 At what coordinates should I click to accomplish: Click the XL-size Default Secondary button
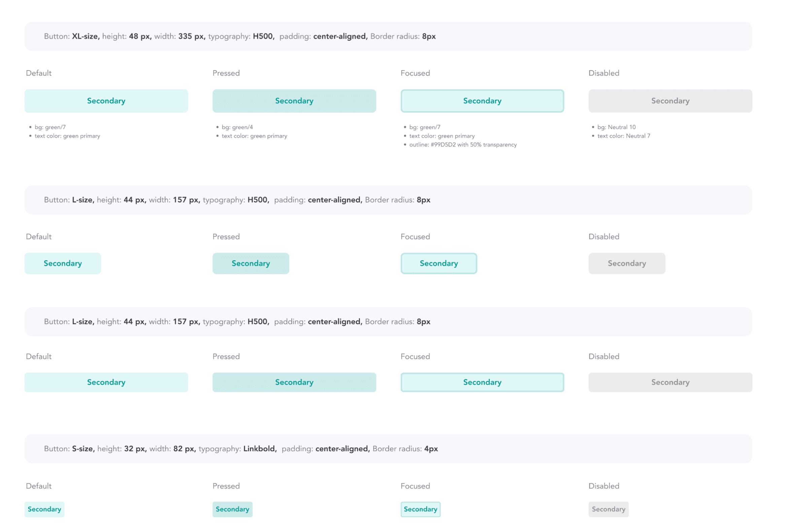click(106, 101)
